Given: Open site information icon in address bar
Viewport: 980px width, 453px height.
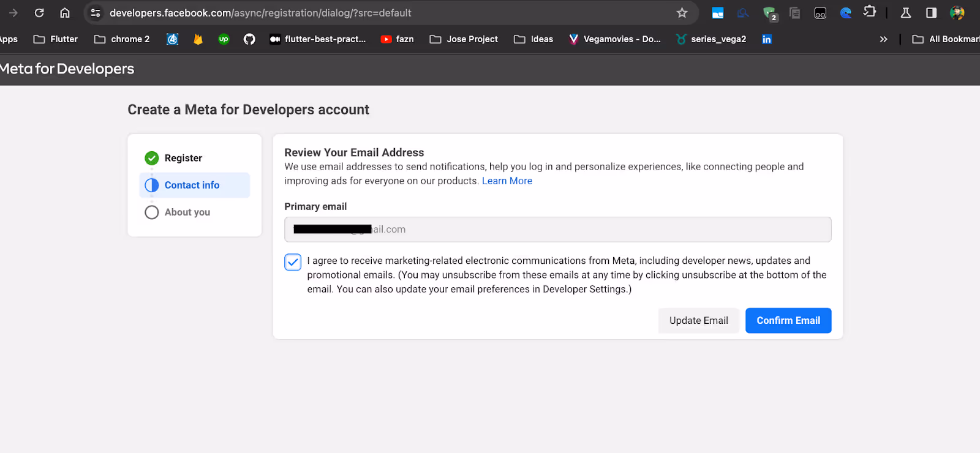Looking at the screenshot, I should pyautogui.click(x=96, y=13).
